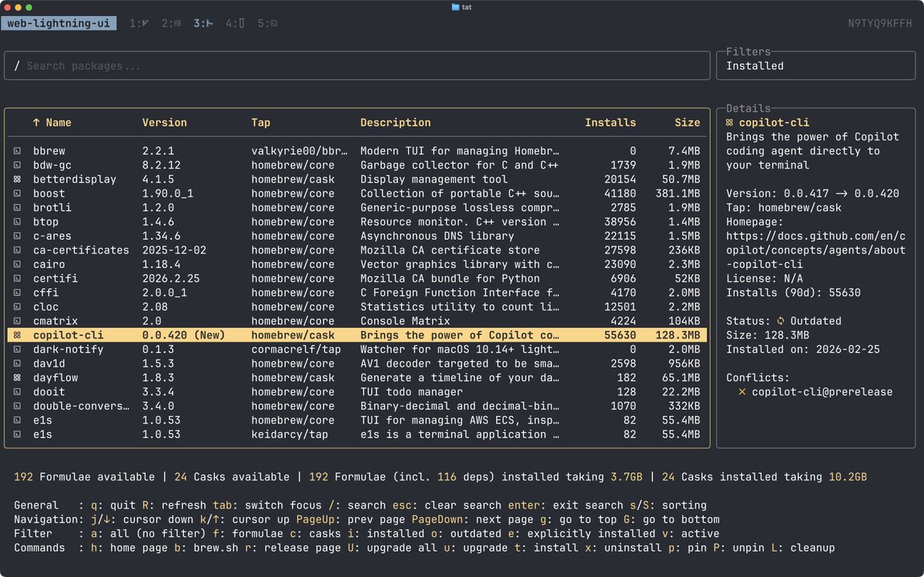Viewport: 924px width, 577px height.
Task: Sort by the Tap column header
Action: point(261,122)
